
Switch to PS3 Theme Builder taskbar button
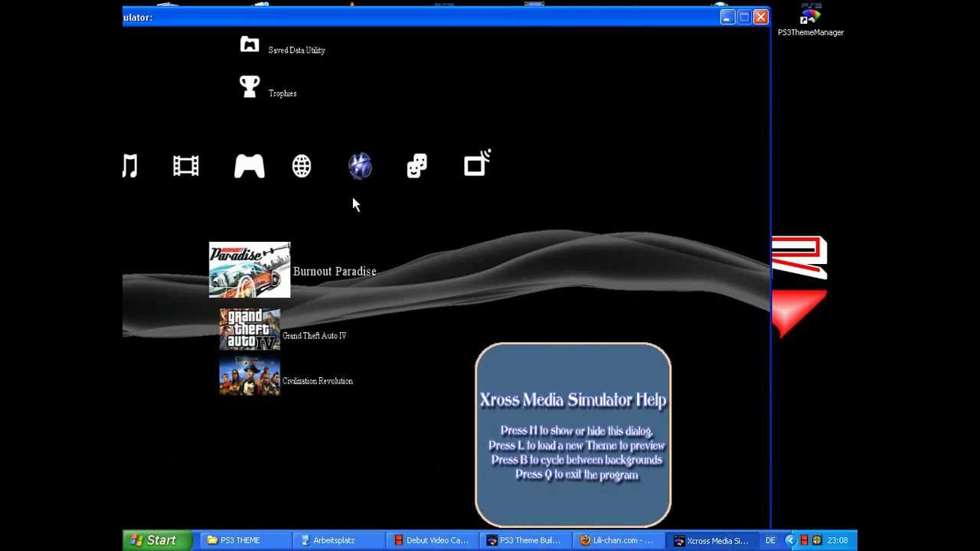pos(524,540)
